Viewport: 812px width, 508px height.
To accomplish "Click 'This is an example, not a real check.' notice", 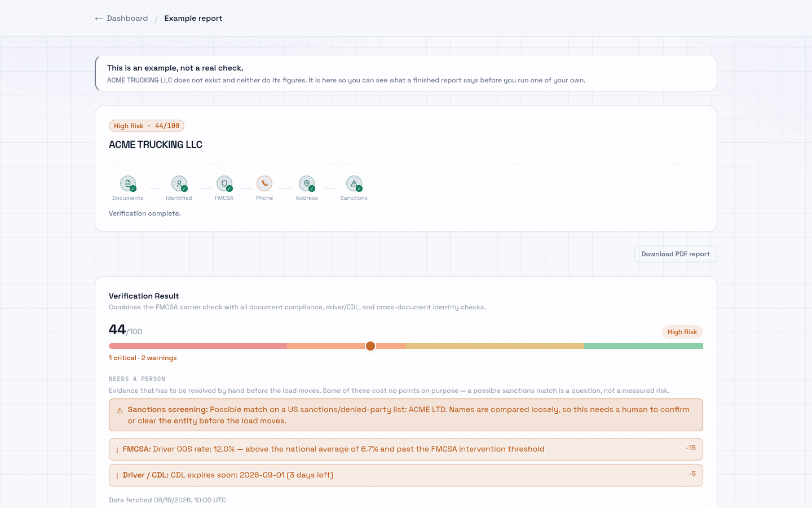I will click(406, 73).
